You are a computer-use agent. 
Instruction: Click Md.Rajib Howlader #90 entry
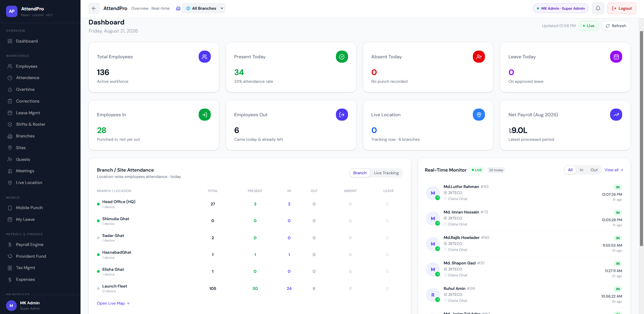tap(524, 244)
